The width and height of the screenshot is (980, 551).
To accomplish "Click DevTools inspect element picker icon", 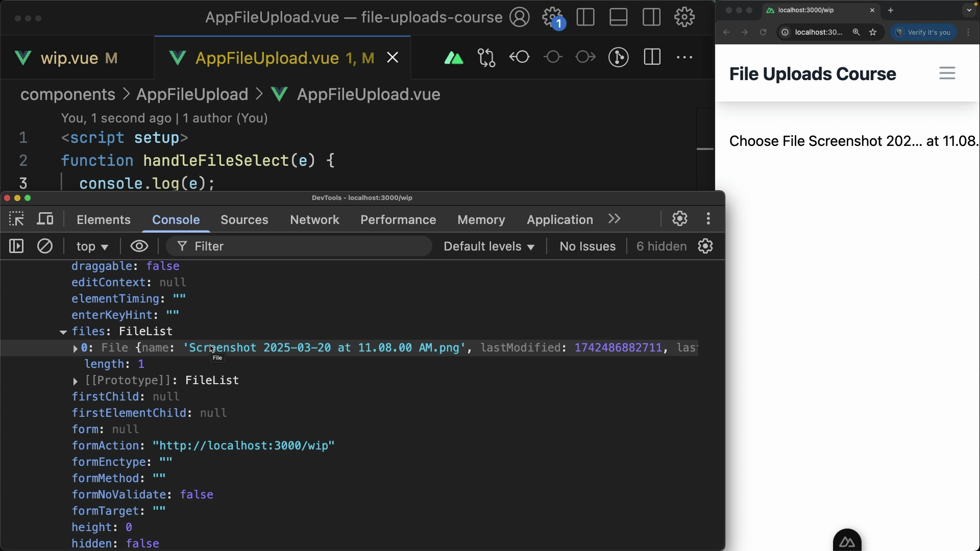I will [x=16, y=219].
